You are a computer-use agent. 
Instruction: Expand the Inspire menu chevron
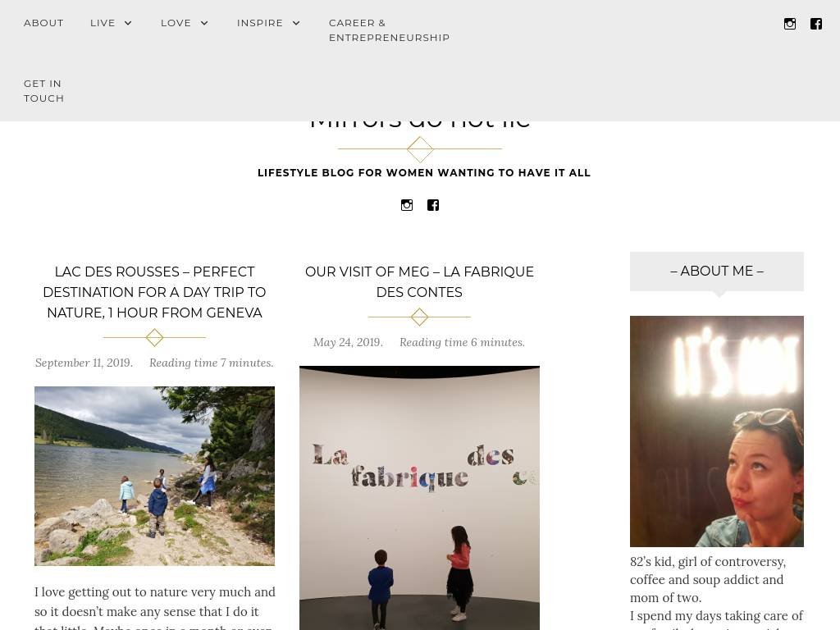point(296,23)
